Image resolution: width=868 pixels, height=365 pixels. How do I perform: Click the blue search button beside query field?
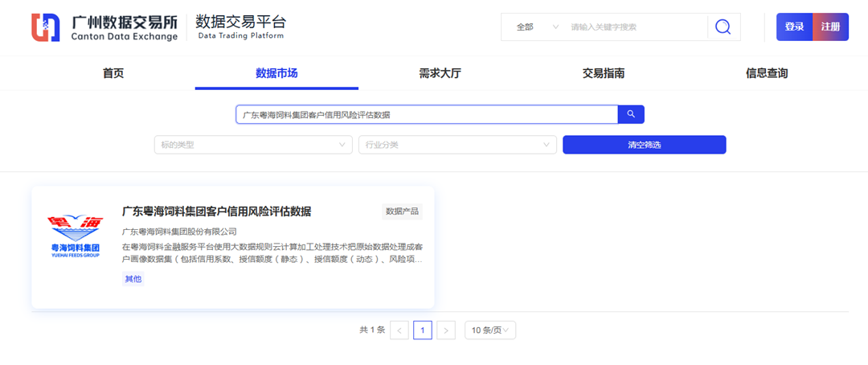click(631, 114)
